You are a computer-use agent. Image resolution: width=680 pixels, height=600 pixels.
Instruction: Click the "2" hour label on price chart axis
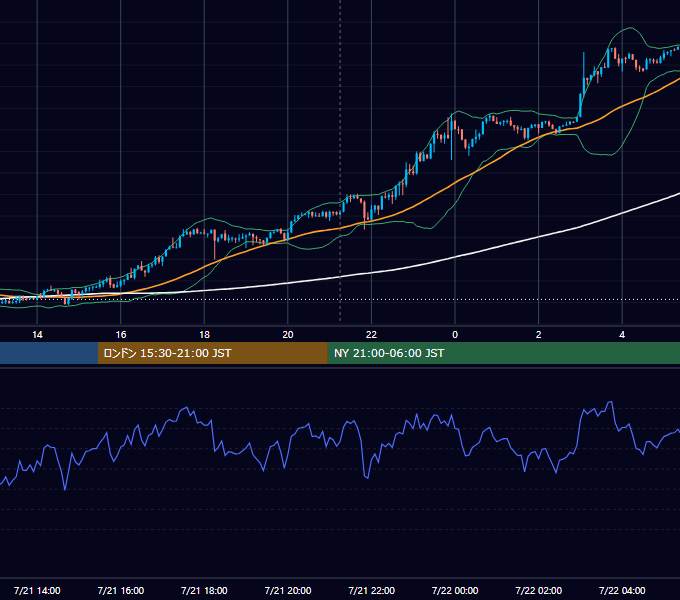(x=539, y=335)
